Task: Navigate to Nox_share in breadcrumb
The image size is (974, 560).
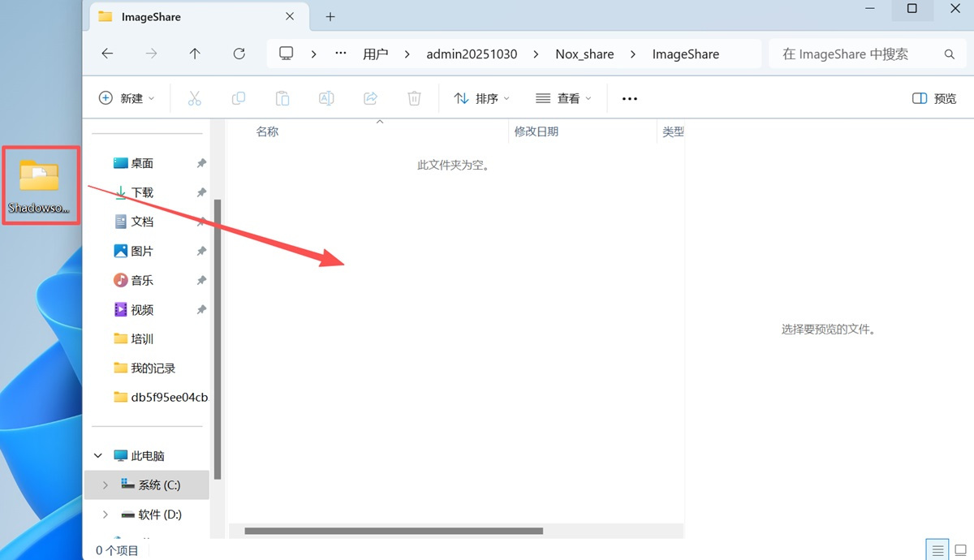Action: pos(584,54)
